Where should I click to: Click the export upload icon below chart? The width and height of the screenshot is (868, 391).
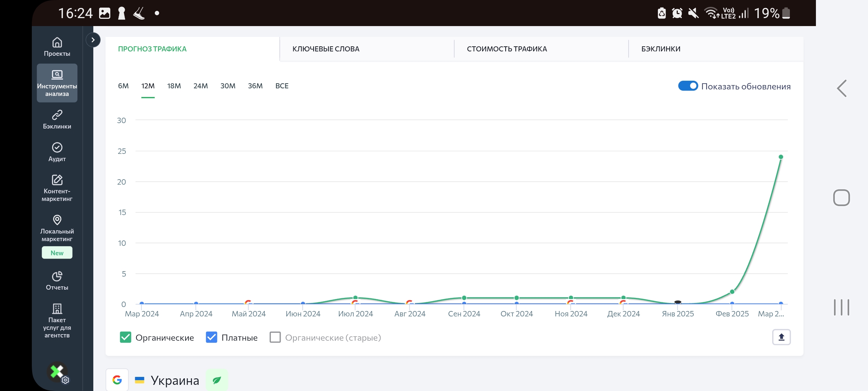pyautogui.click(x=781, y=337)
